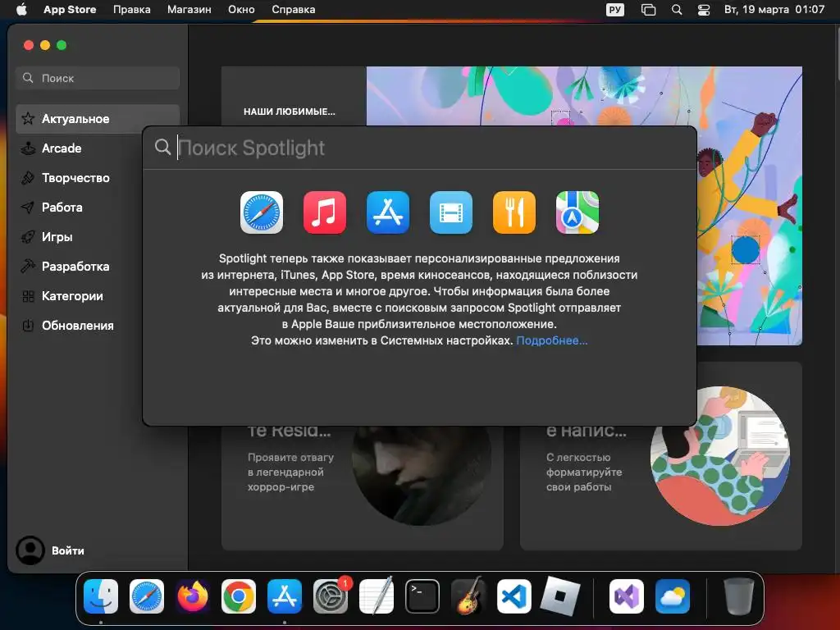Viewport: 840px width, 630px height.
Task: Launch Safari from the Dock
Action: pos(147,596)
